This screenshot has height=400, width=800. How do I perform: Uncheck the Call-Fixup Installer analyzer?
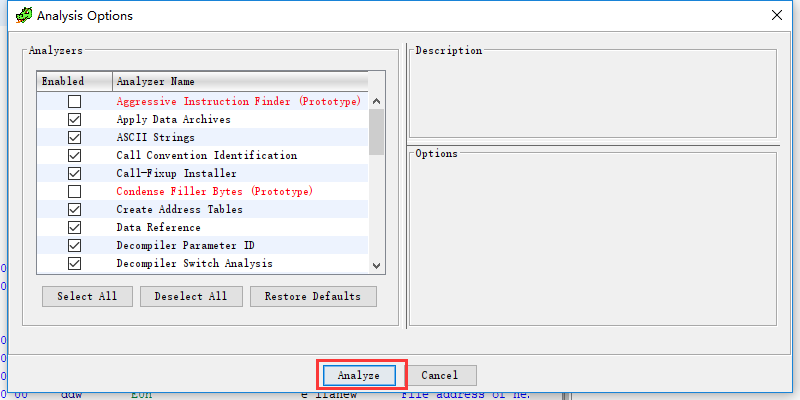coord(74,174)
